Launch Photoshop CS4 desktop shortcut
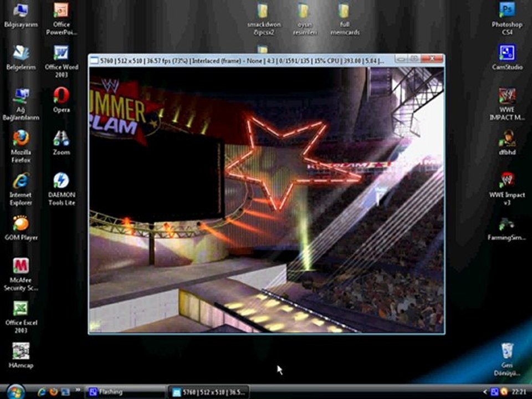This screenshot has height=399, width=532. coord(507,19)
